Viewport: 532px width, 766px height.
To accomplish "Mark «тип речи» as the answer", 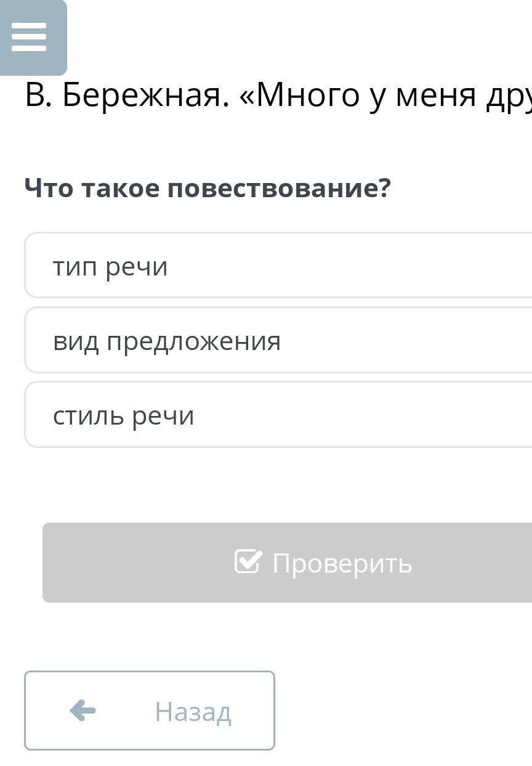I will click(110, 267).
